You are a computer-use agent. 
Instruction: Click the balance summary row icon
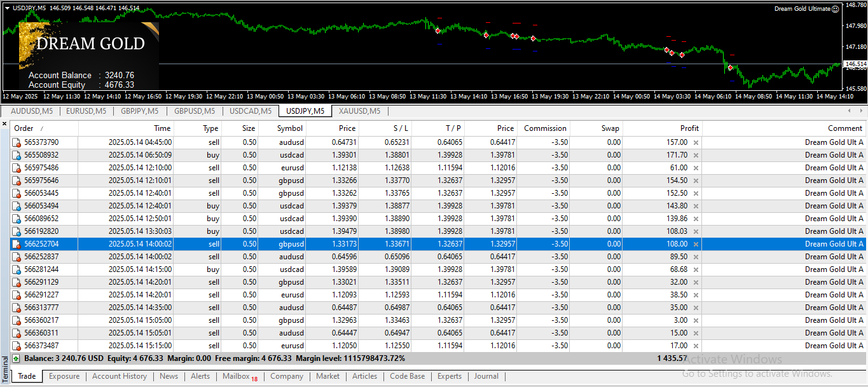pos(17,358)
